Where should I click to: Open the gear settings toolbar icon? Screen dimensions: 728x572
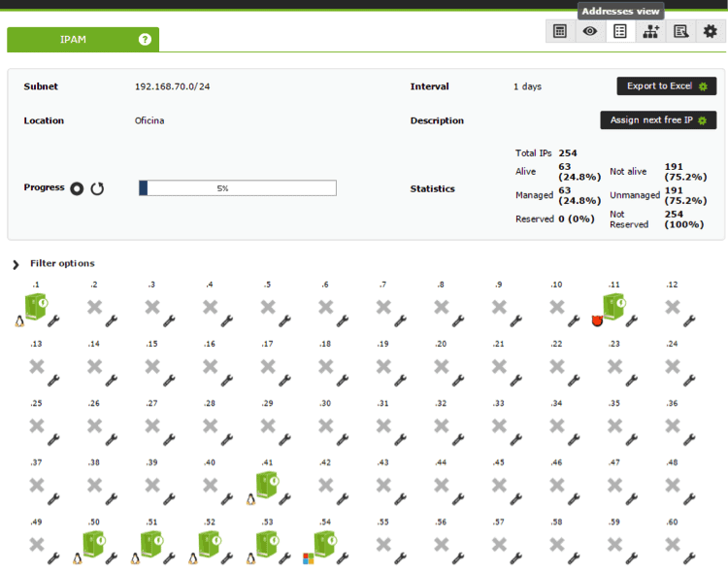click(710, 32)
